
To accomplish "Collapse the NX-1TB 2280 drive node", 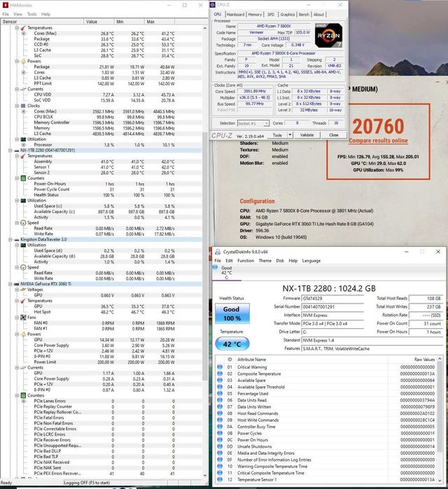I will click(10, 150).
